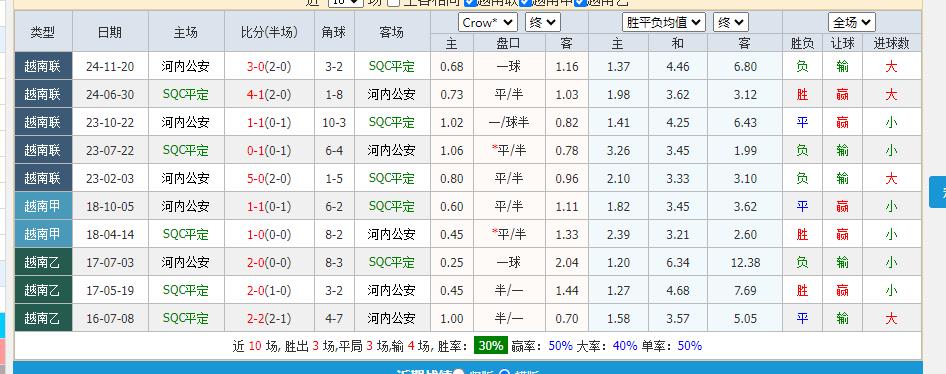
Task: Click the 越南乙 league cell in the 17-07-03 row
Action: [43, 262]
